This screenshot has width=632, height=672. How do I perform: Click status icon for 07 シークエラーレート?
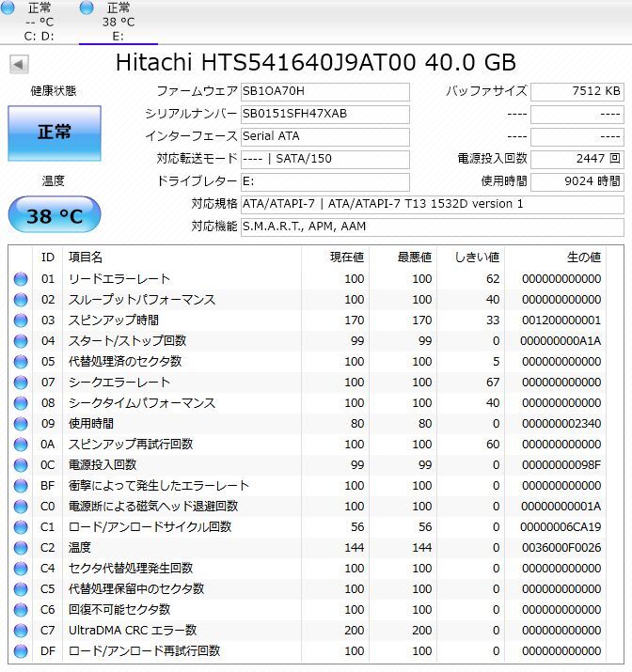pyautogui.click(x=21, y=383)
